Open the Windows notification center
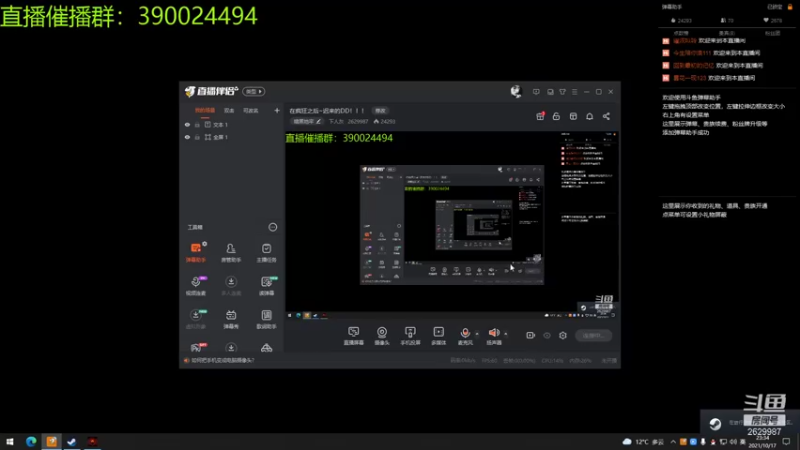The height and width of the screenshot is (450, 800). (x=787, y=442)
